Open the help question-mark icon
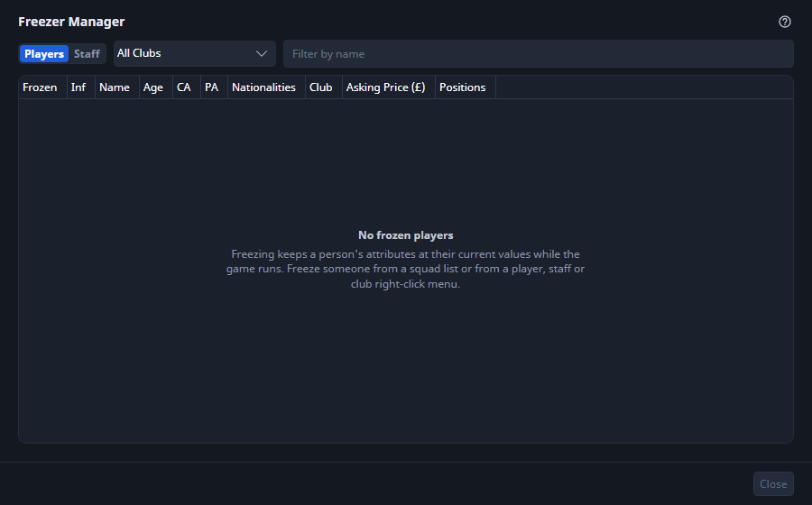812x505 pixels. coord(785,22)
